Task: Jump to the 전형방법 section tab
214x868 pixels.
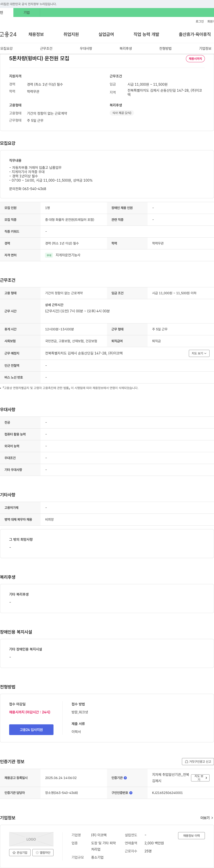Action: click(165, 49)
